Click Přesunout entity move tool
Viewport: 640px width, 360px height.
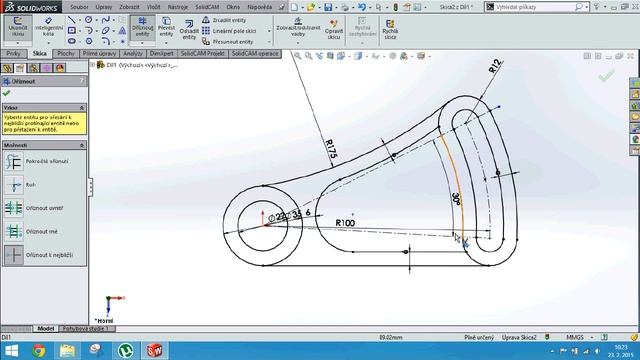228,42
